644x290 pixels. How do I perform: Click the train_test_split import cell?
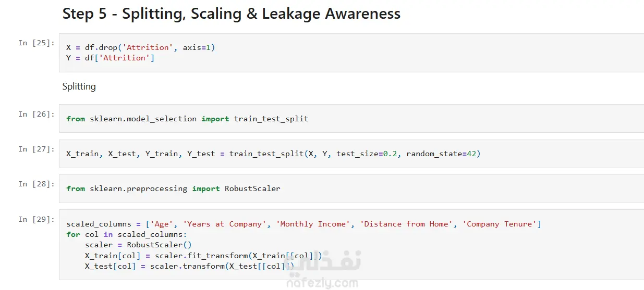point(352,119)
